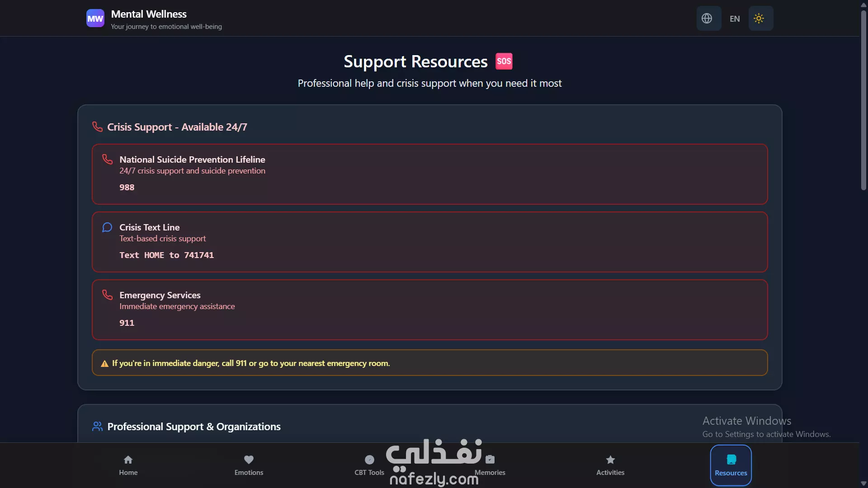Click 'Text HOME to 741741' text
Screen dimensions: 868x488
[166, 255]
